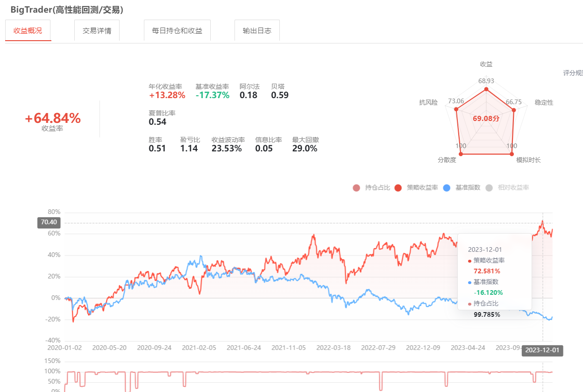Click the blue 基准指数 legend circle

tap(447, 188)
